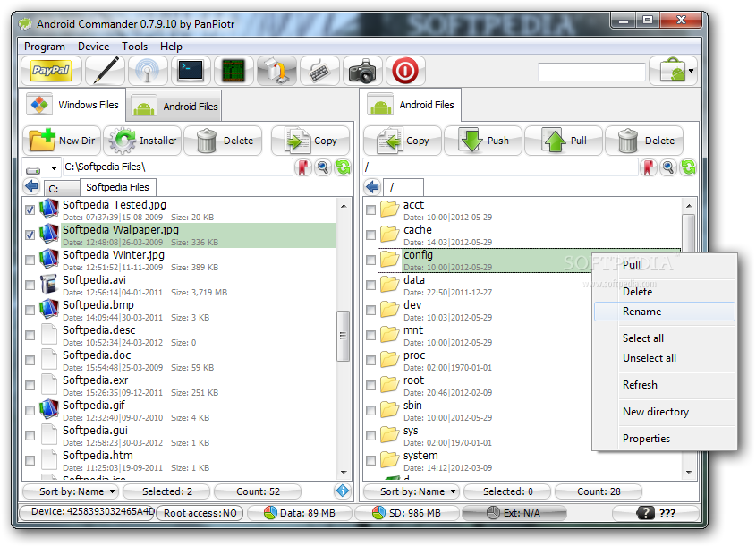756x547 pixels.
Task: Click the Ext: N/A indicator
Action: tap(514, 513)
